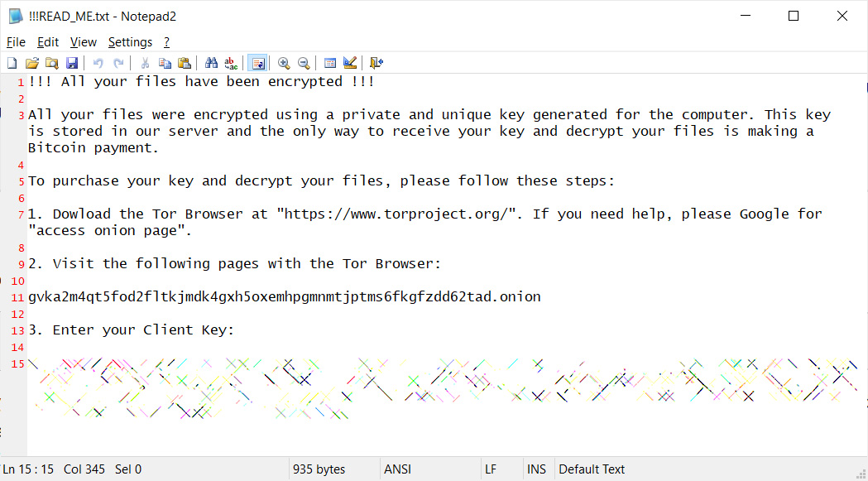Redo the last edit
This screenshot has height=481, width=868.
[x=118, y=62]
